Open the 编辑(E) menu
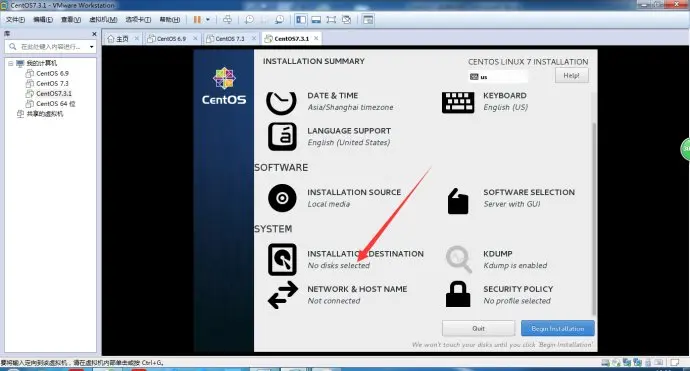 pos(43,19)
